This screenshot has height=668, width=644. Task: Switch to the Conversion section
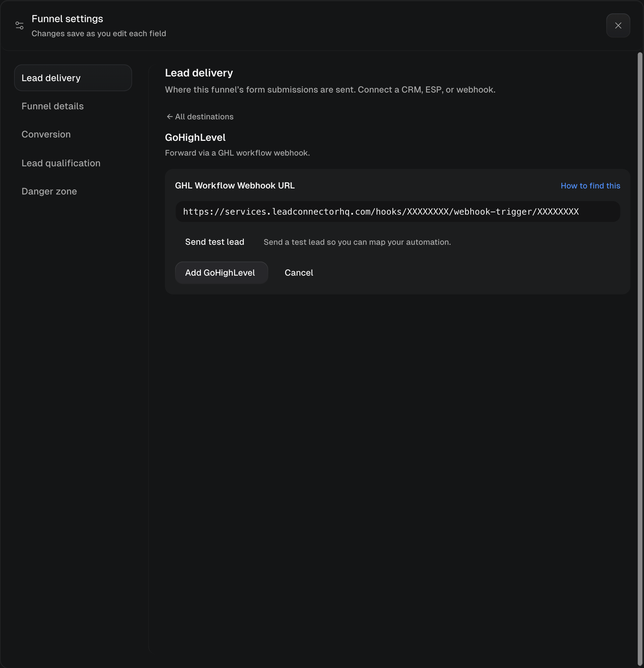click(x=46, y=134)
